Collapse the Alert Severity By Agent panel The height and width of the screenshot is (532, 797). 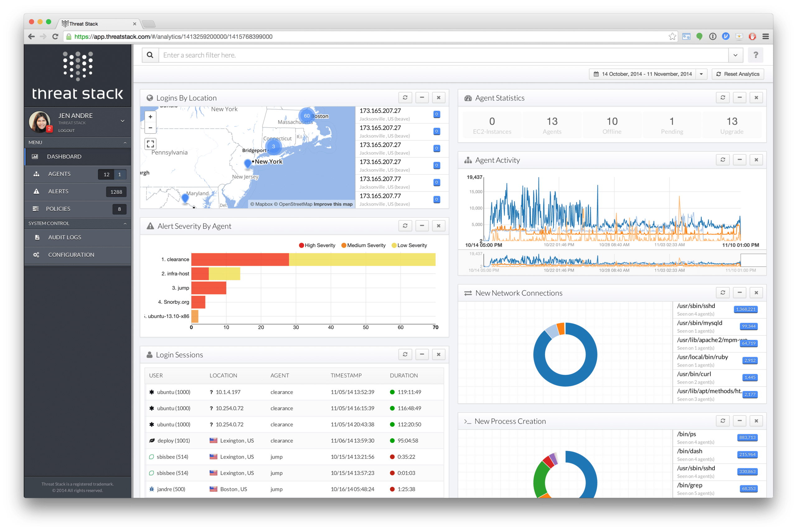pyautogui.click(x=422, y=226)
